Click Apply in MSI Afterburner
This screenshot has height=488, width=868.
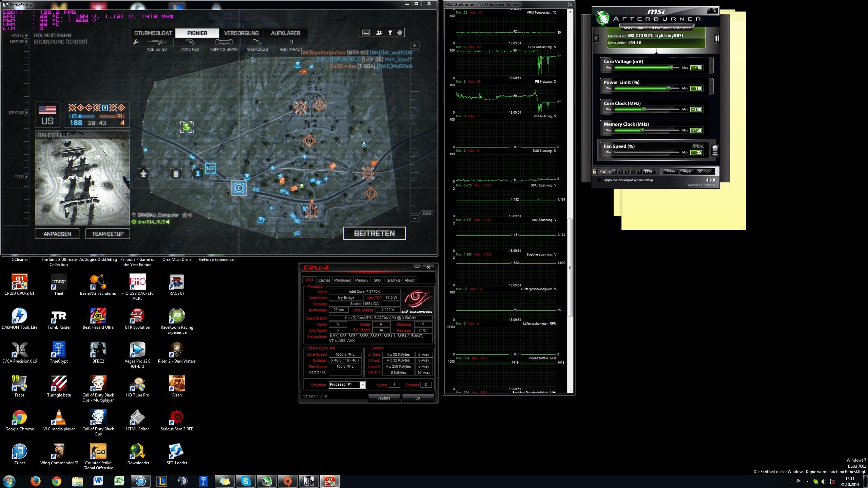[671, 171]
